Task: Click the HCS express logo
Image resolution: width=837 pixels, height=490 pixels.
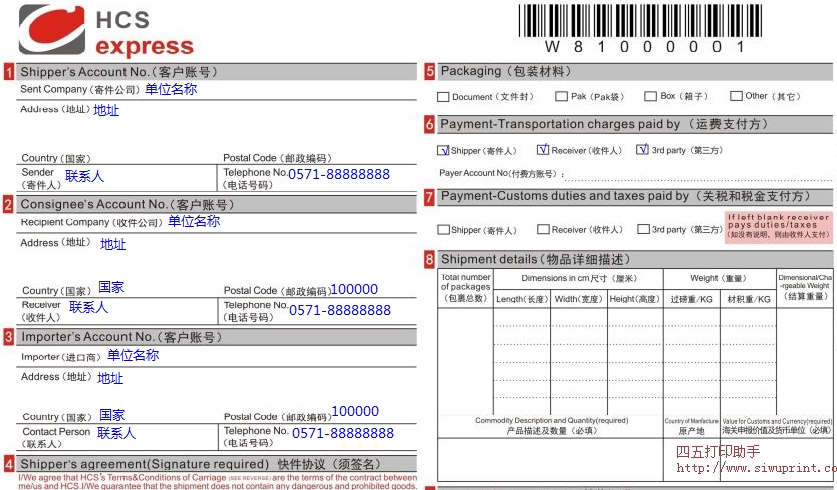Action: (107, 30)
